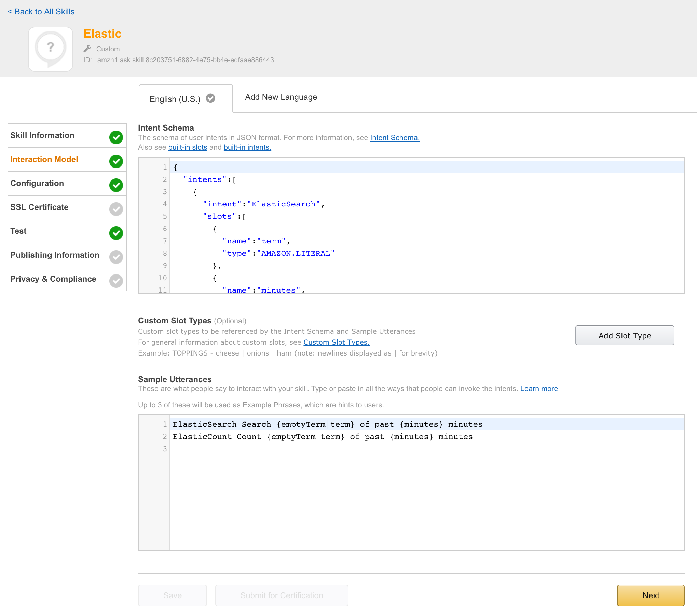The image size is (697, 616).
Task: Click the Skill Information green checkmark icon
Action: pyautogui.click(x=116, y=137)
